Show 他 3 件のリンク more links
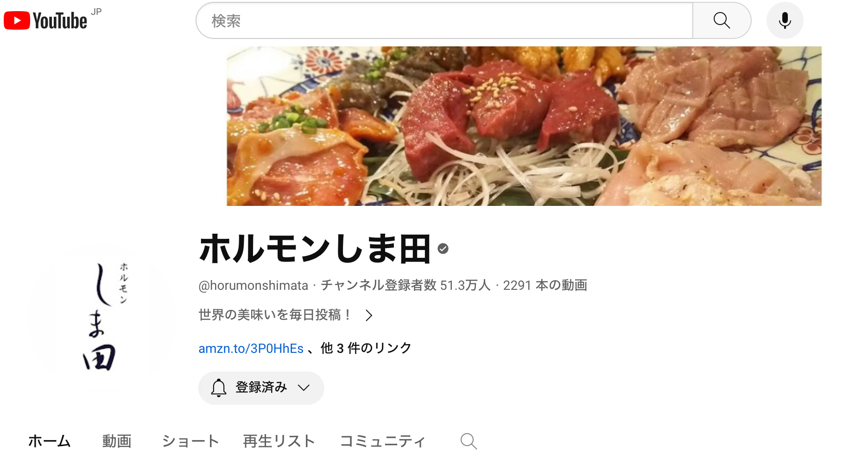Viewport: 868px width, 460px height. point(366,348)
